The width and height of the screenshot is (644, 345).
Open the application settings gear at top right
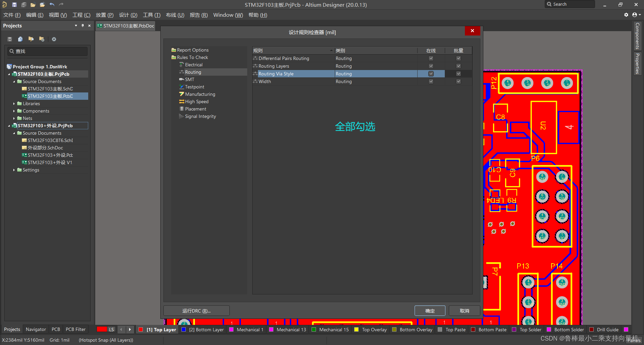[x=626, y=15]
